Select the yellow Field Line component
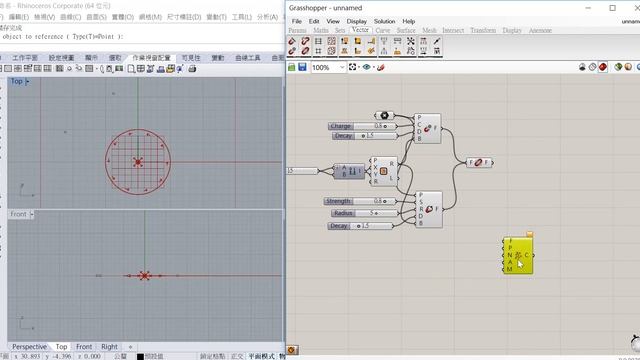640x360 pixels. pyautogui.click(x=518, y=256)
